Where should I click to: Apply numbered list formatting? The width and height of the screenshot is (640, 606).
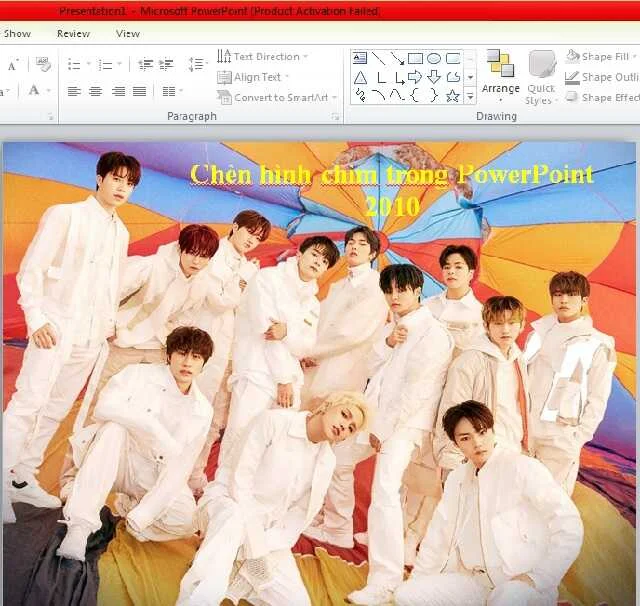(x=105, y=64)
